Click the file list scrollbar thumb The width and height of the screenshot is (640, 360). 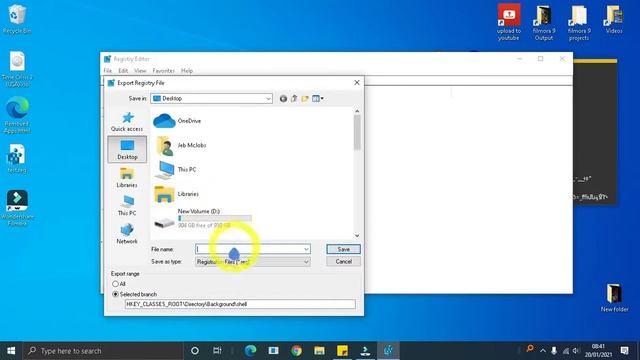click(357, 133)
